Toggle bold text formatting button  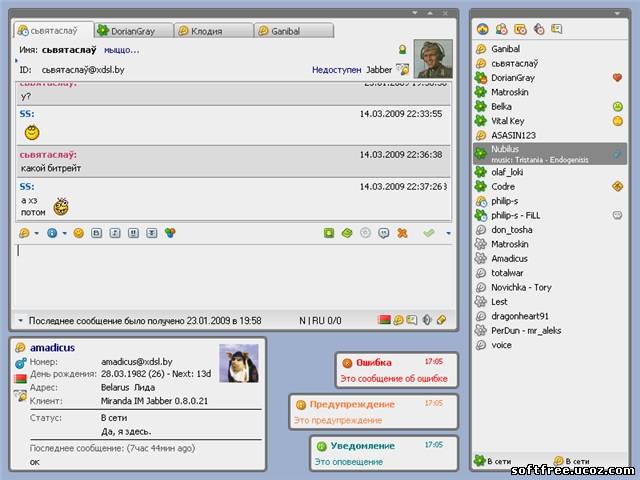(x=97, y=233)
